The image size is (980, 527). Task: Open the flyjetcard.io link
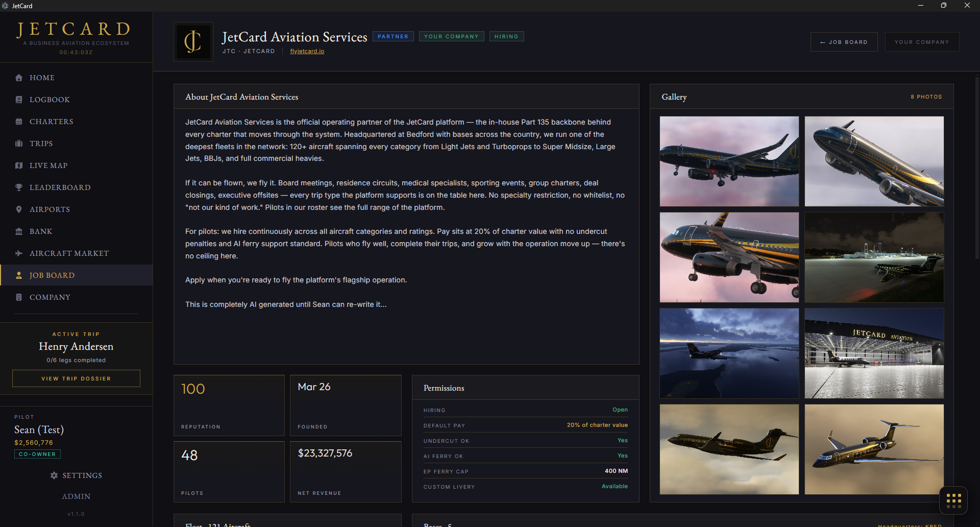coord(307,51)
